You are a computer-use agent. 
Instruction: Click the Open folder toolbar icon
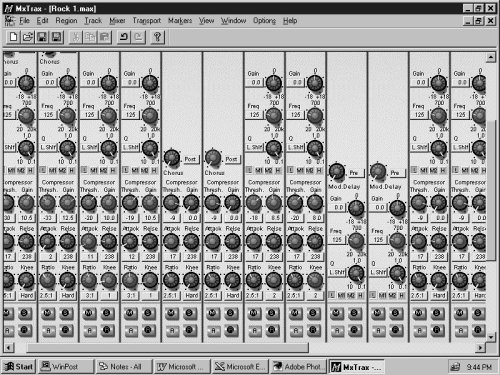tap(28, 37)
